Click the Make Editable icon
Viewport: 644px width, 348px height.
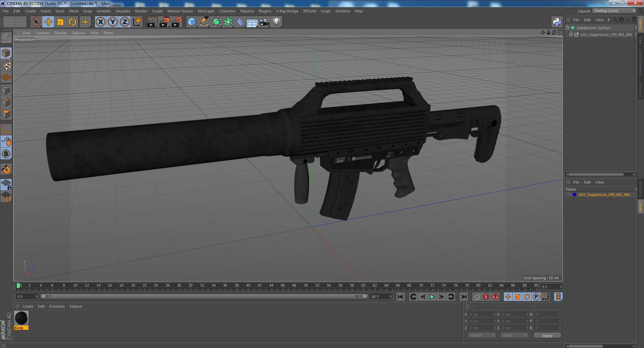tap(6, 38)
